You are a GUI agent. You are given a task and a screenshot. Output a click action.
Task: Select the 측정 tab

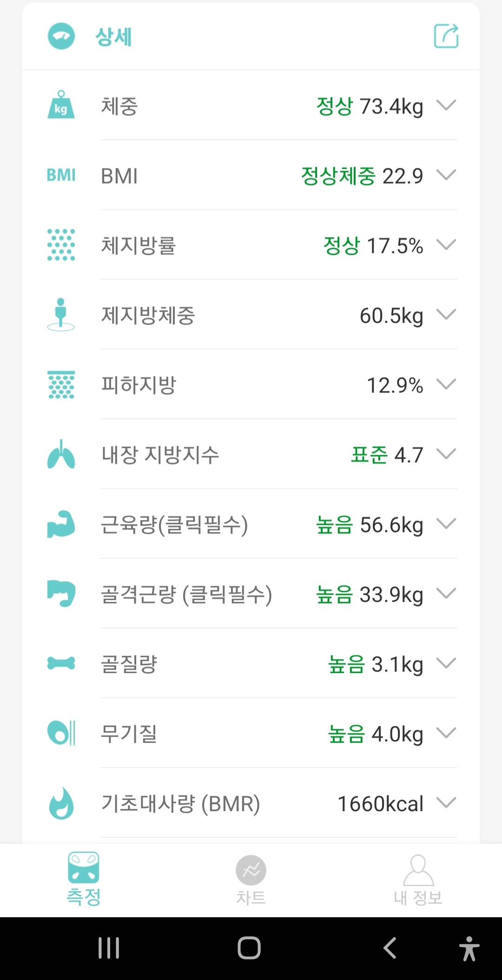[84, 879]
